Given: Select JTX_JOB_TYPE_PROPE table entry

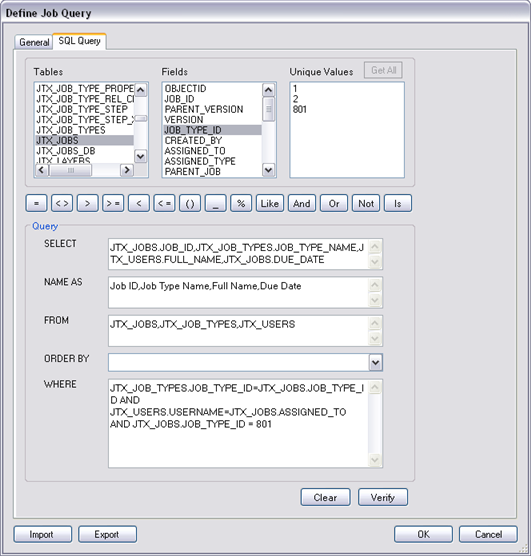Looking at the screenshot, I should (84, 89).
